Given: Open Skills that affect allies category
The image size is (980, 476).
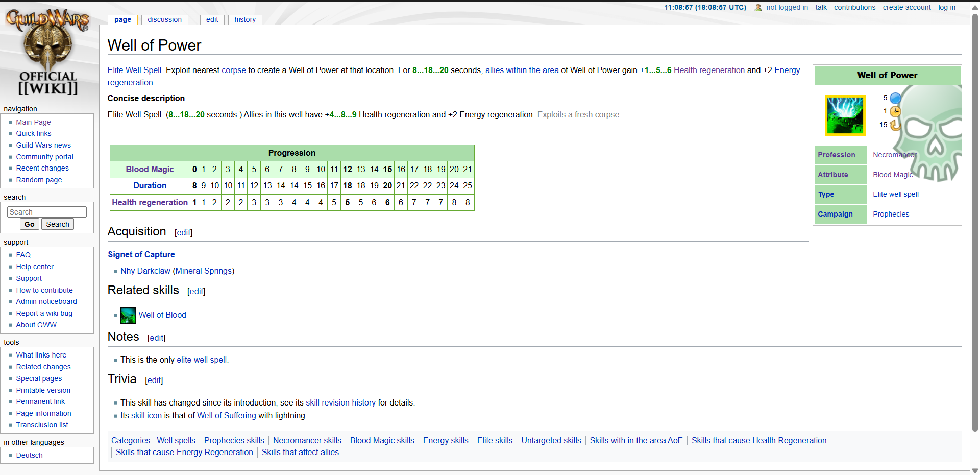Looking at the screenshot, I should coord(300,452).
